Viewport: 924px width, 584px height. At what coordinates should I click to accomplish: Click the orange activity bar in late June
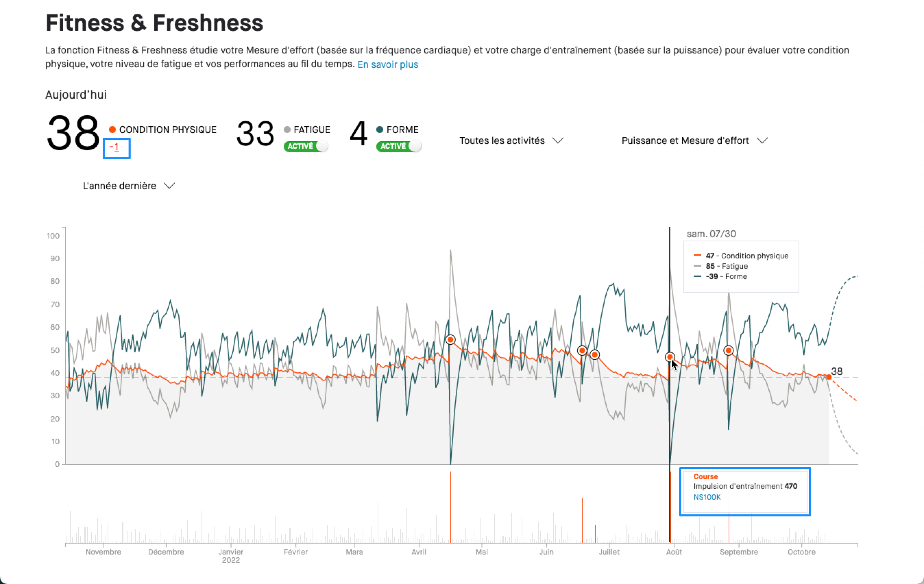pyautogui.click(x=582, y=521)
